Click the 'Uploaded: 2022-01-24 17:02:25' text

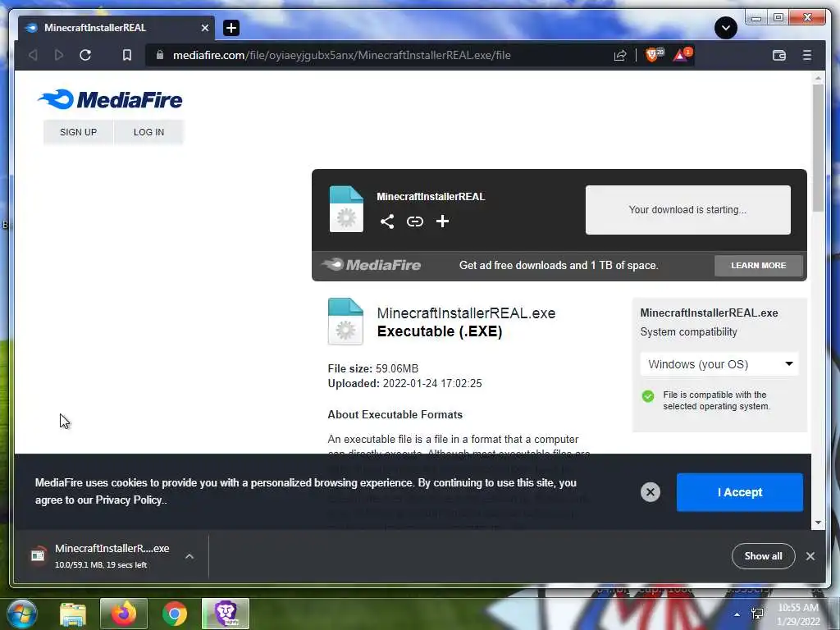(405, 384)
